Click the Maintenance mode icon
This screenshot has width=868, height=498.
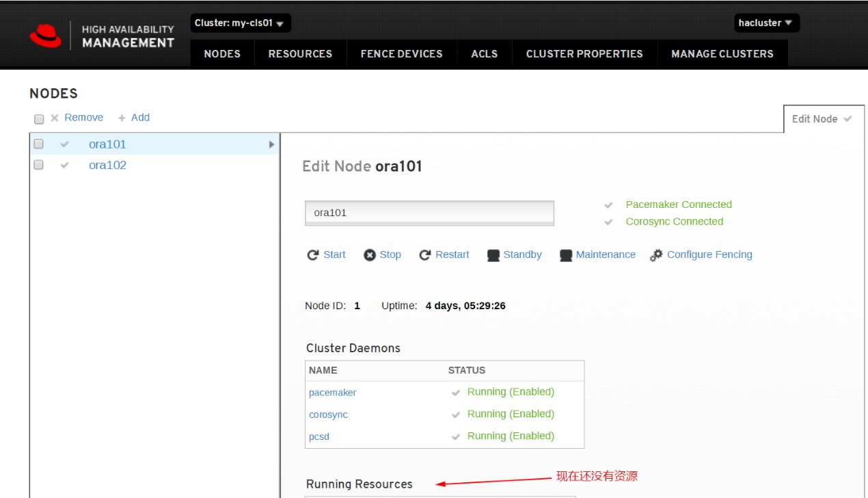click(565, 254)
